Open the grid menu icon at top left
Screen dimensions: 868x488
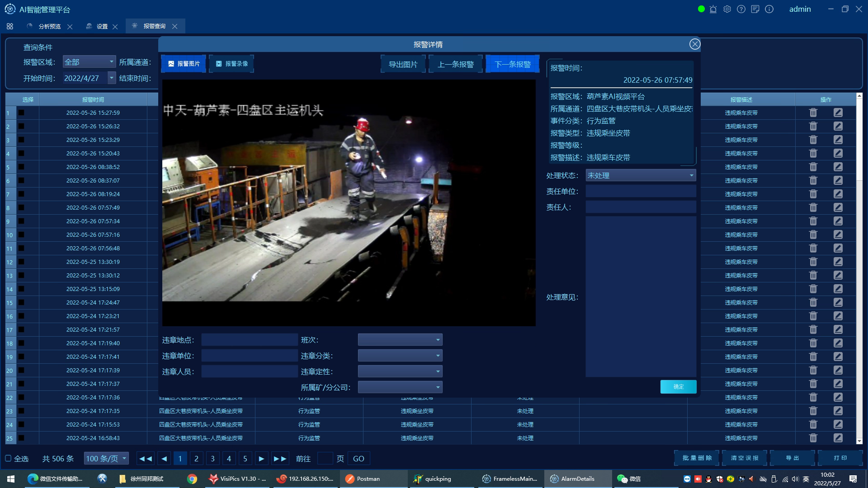coord(10,26)
